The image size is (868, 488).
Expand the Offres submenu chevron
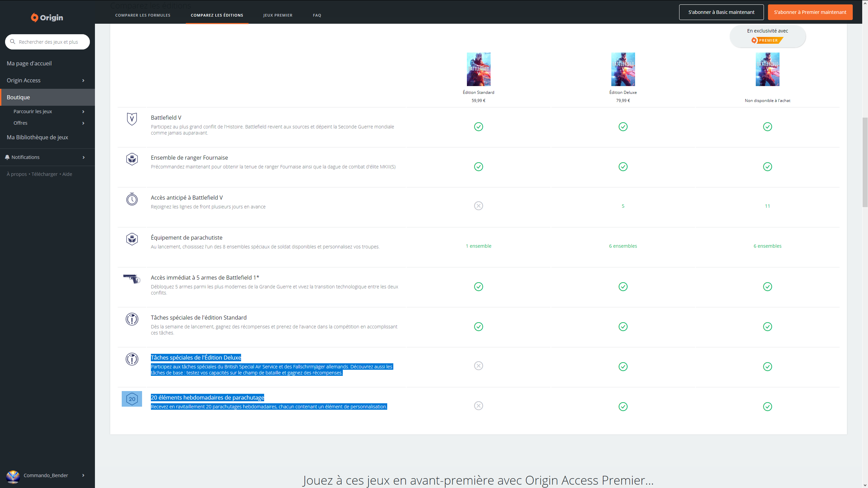point(83,123)
